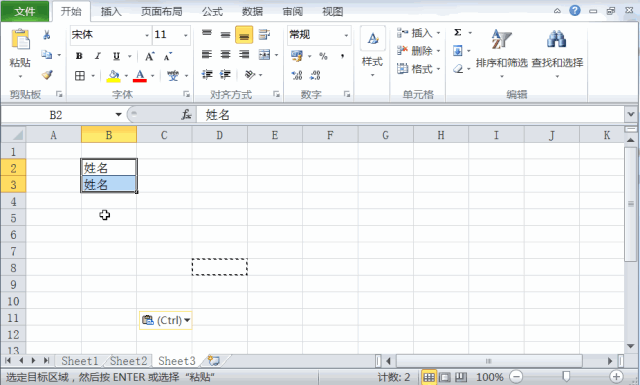Center text horizontally

tap(225, 54)
